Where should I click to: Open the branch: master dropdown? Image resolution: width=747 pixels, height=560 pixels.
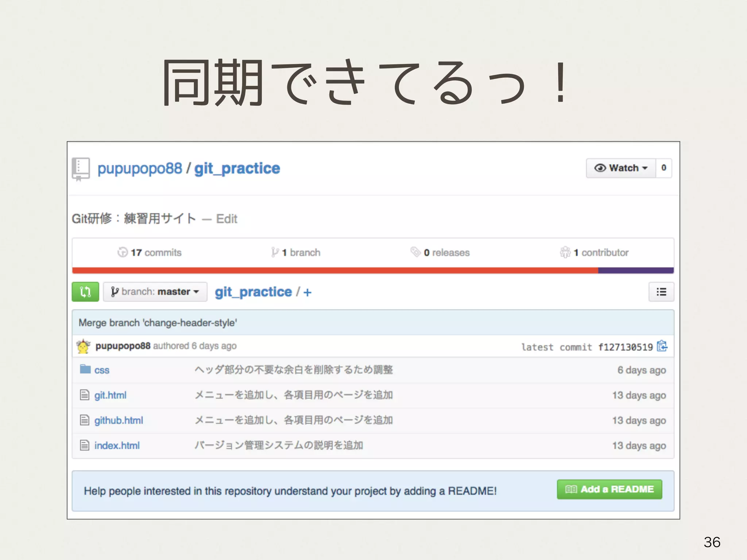(x=155, y=292)
